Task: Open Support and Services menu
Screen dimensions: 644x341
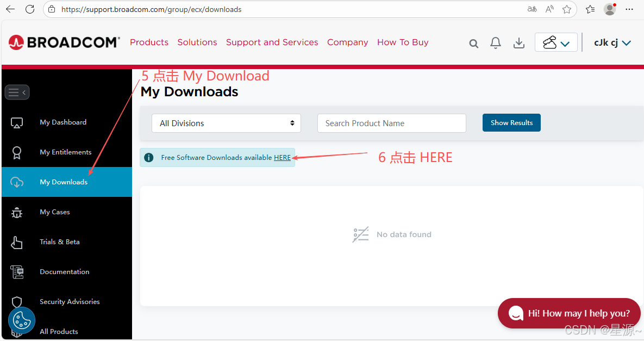Action: [272, 42]
